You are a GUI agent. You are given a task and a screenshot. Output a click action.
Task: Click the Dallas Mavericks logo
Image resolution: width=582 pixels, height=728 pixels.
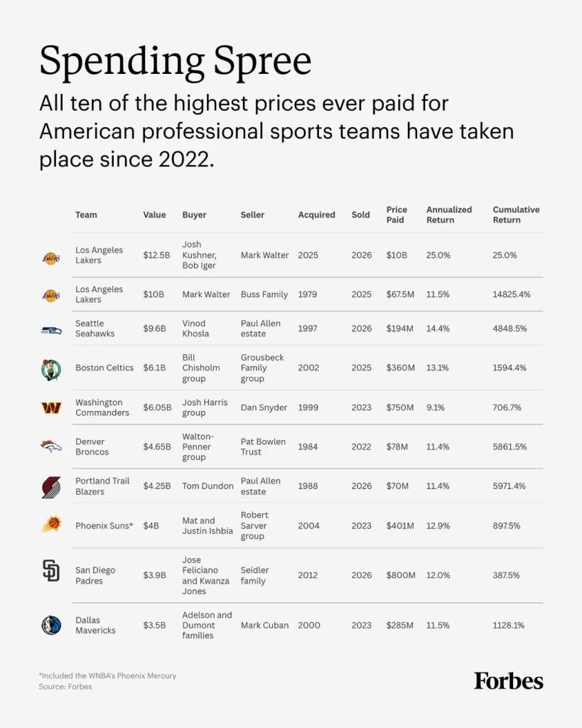point(51,625)
